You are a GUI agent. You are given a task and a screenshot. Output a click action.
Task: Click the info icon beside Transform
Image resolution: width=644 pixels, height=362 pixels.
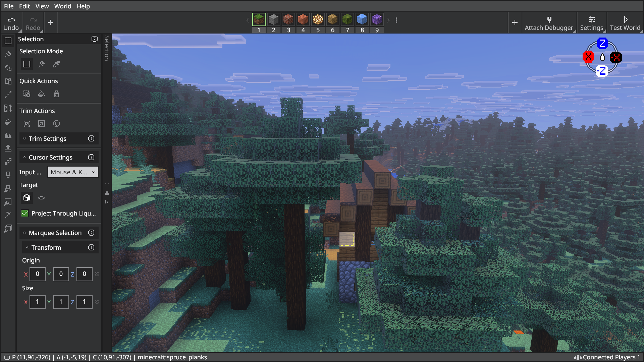point(91,247)
